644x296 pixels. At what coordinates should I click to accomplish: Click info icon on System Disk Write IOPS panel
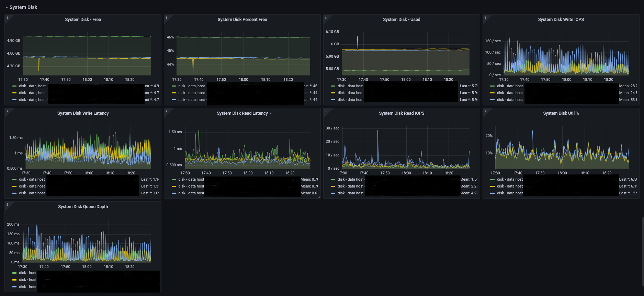click(485, 18)
